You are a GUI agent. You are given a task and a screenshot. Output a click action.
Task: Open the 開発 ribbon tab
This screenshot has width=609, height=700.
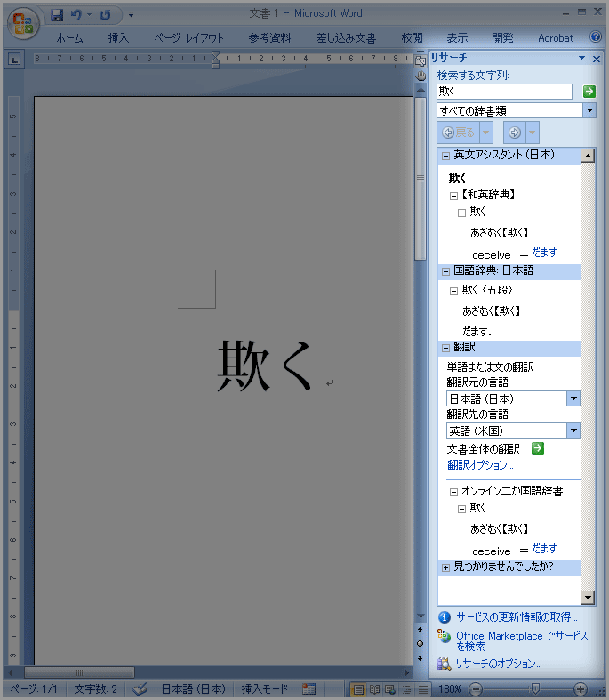click(x=502, y=38)
